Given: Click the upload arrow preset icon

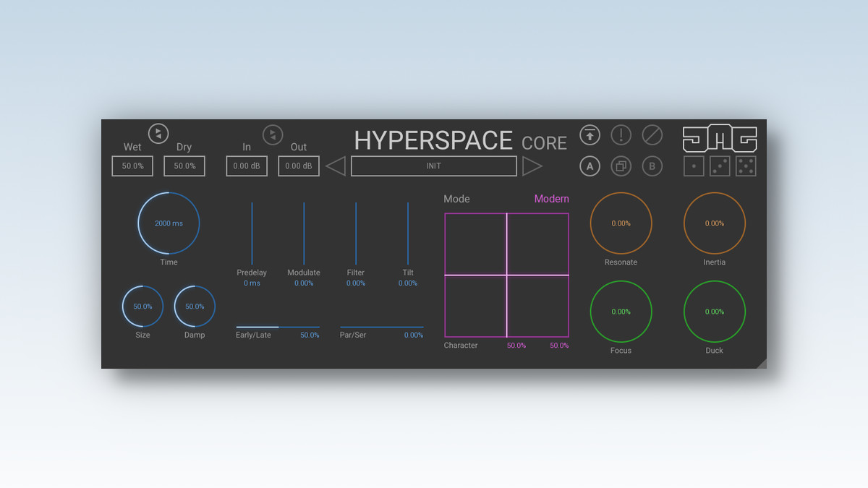Looking at the screenshot, I should click(590, 135).
